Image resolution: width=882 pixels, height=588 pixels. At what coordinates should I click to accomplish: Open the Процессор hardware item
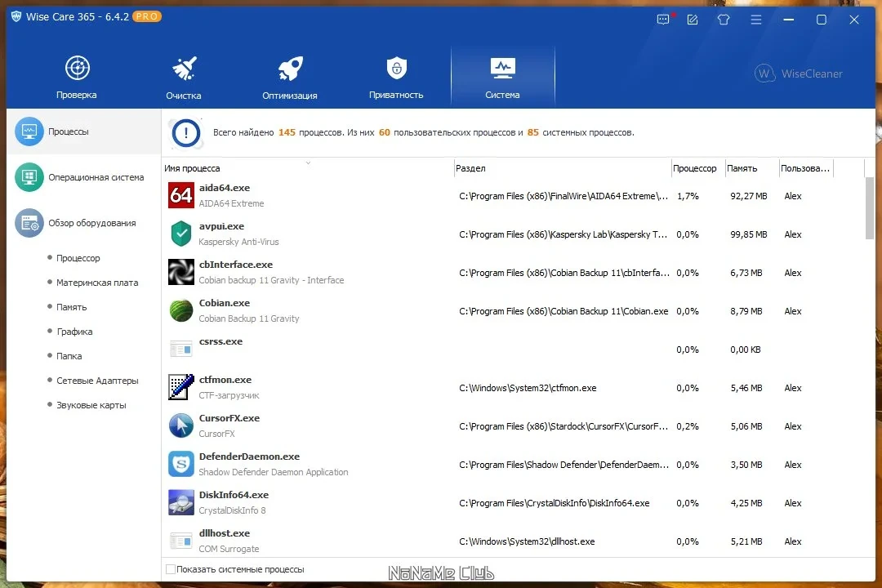pos(78,258)
